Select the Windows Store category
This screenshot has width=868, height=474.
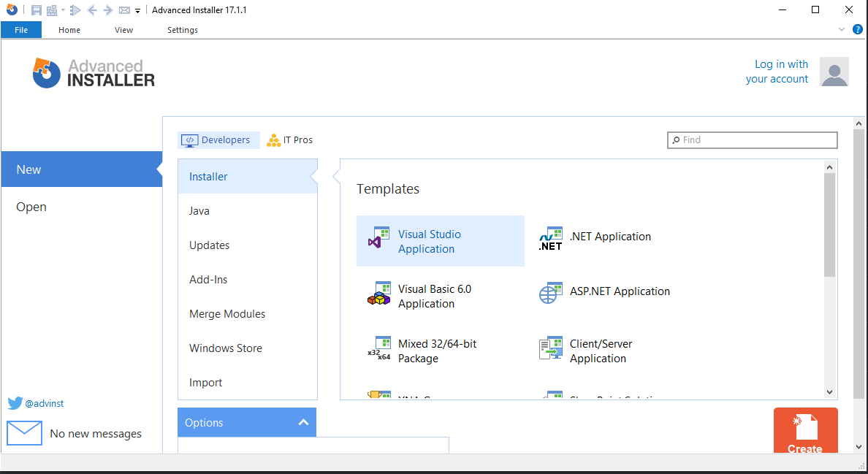(248, 348)
